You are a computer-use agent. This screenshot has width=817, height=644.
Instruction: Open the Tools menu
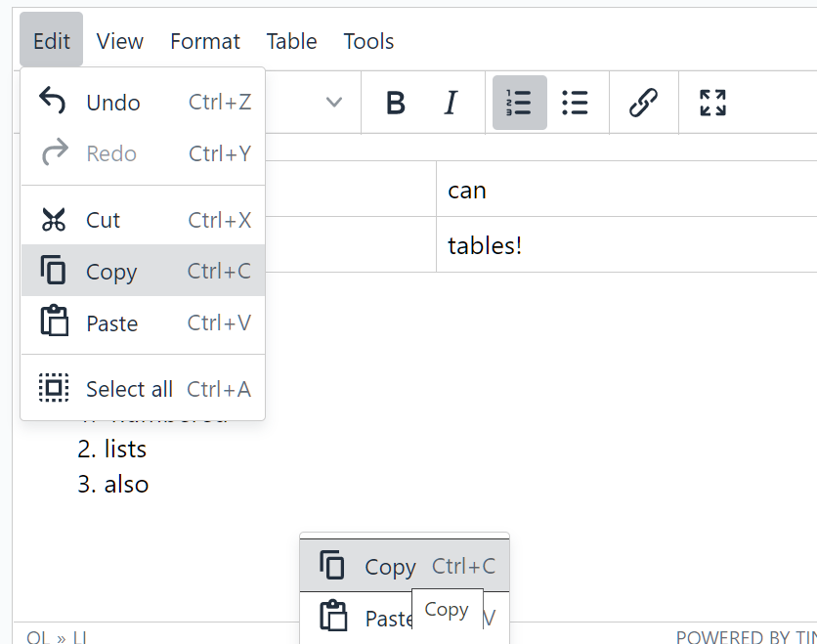[x=368, y=41]
